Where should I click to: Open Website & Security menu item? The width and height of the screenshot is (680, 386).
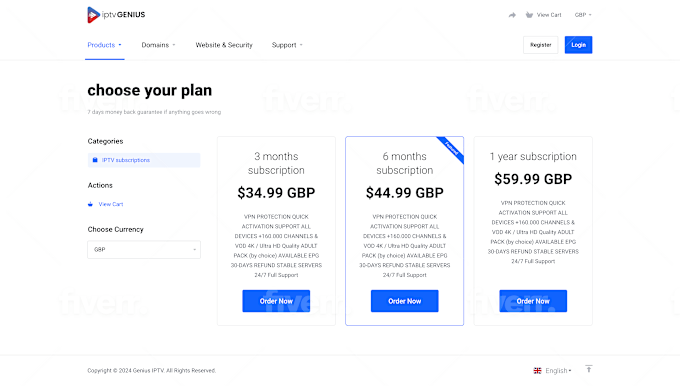224,45
